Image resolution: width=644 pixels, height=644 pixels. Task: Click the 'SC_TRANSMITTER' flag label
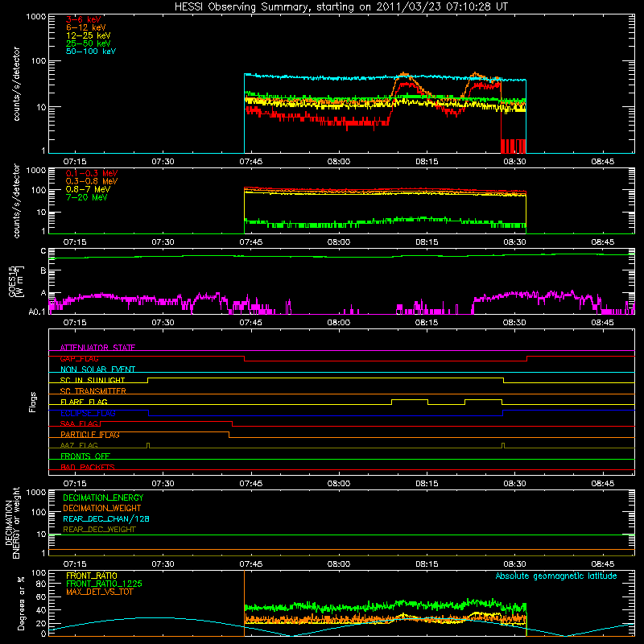[93, 391]
